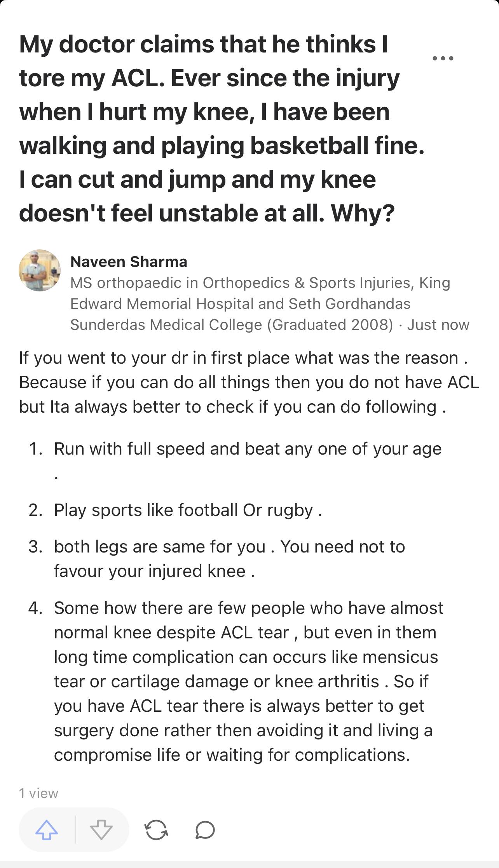Tap the line 'compromise life or waiting for complications'

click(232, 755)
